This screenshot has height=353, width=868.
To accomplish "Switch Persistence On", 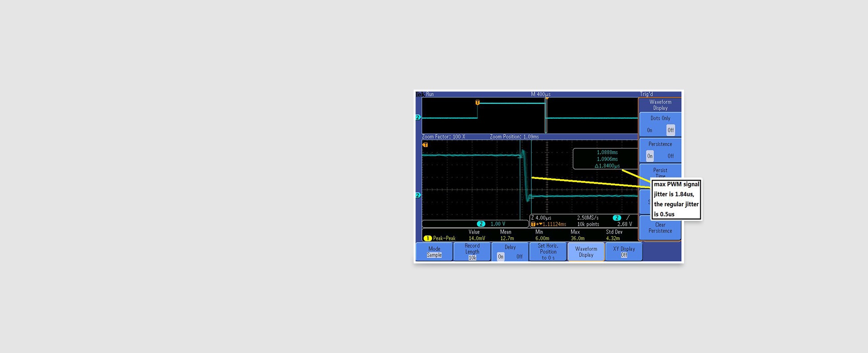I will (x=650, y=156).
